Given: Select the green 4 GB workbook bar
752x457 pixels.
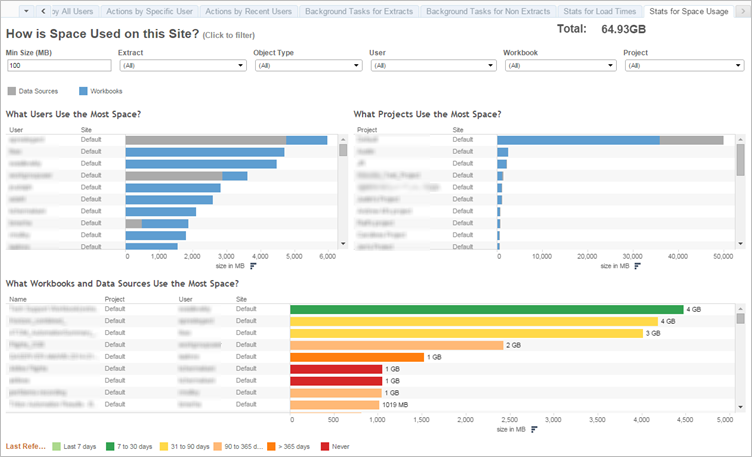Looking at the screenshot, I should pyautogui.click(x=486, y=309).
